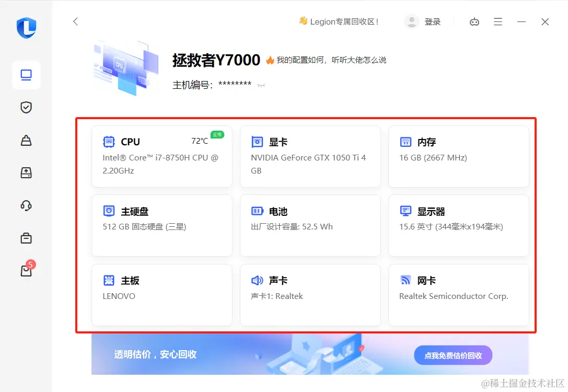568x392 pixels.
Task: Open the shield checkmark security sidebar icon
Action: point(26,107)
